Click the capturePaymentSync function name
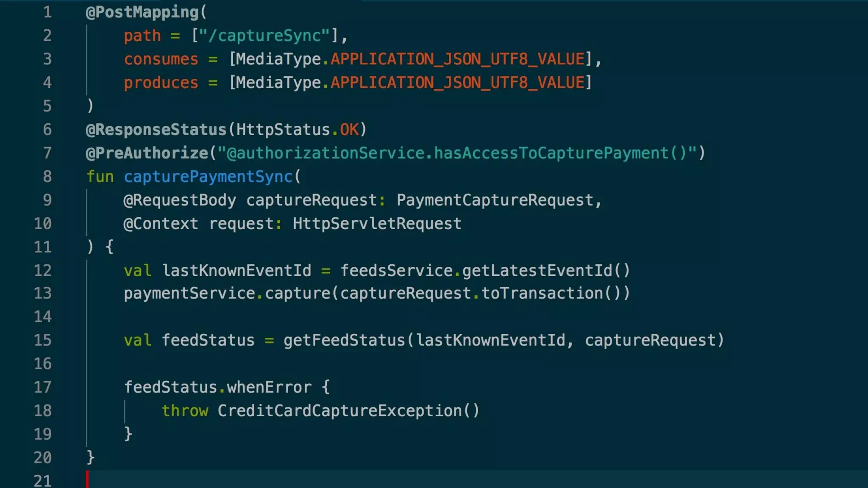Screen dimensions: 868x488 pos(208,177)
